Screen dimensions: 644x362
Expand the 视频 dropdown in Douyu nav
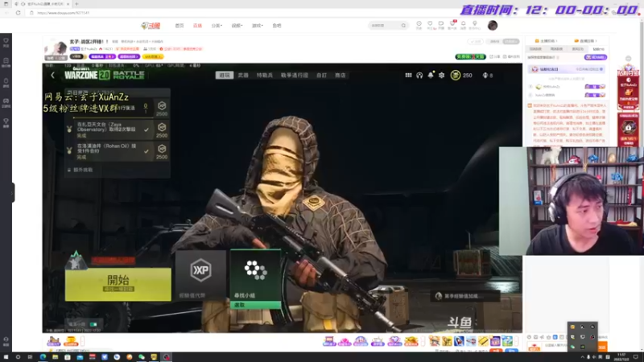pos(237,26)
